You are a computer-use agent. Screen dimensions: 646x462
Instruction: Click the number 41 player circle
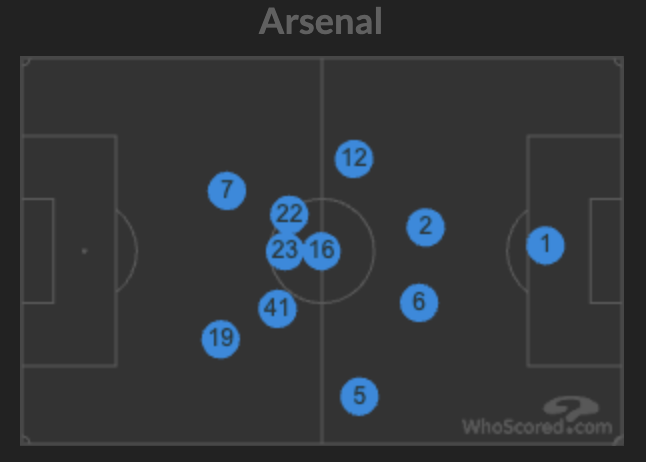click(277, 308)
